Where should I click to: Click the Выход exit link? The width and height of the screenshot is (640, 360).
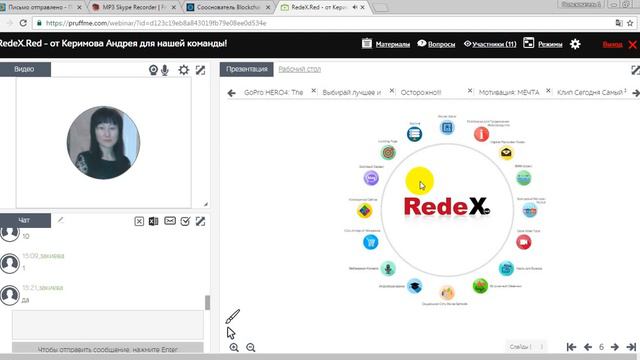click(612, 44)
